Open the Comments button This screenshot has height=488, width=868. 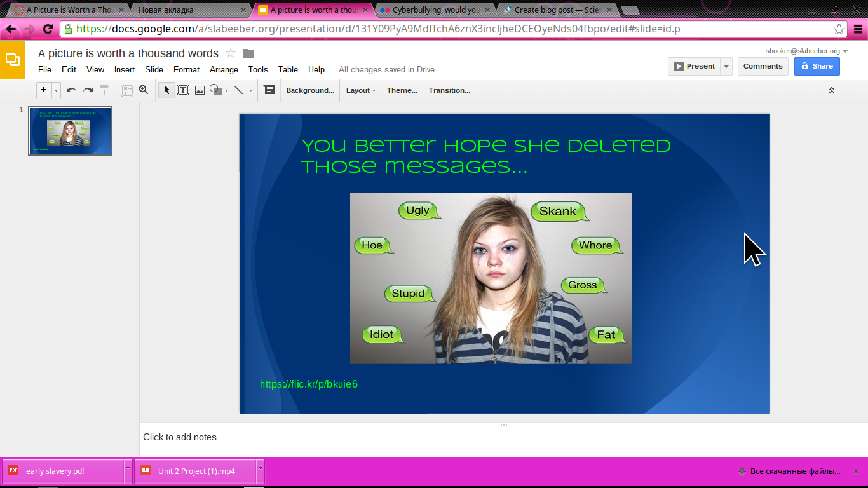(x=763, y=66)
